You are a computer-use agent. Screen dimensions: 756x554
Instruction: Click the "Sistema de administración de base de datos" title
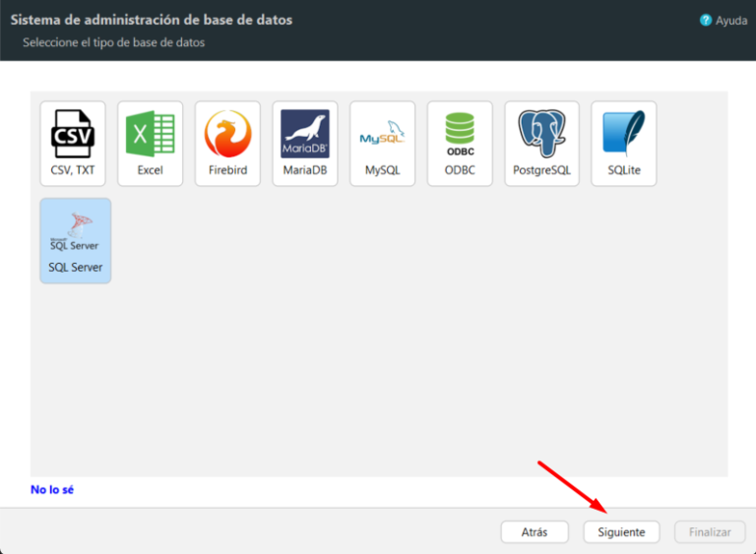click(x=152, y=20)
